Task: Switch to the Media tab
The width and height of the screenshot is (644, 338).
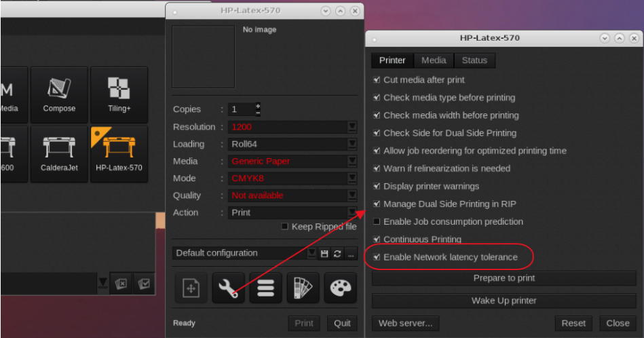Action: [x=434, y=60]
